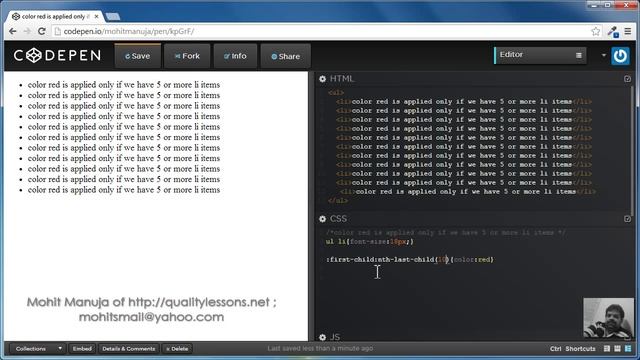The height and width of the screenshot is (360, 640).
Task: Bookmark this page with the star
Action: coord(596,31)
